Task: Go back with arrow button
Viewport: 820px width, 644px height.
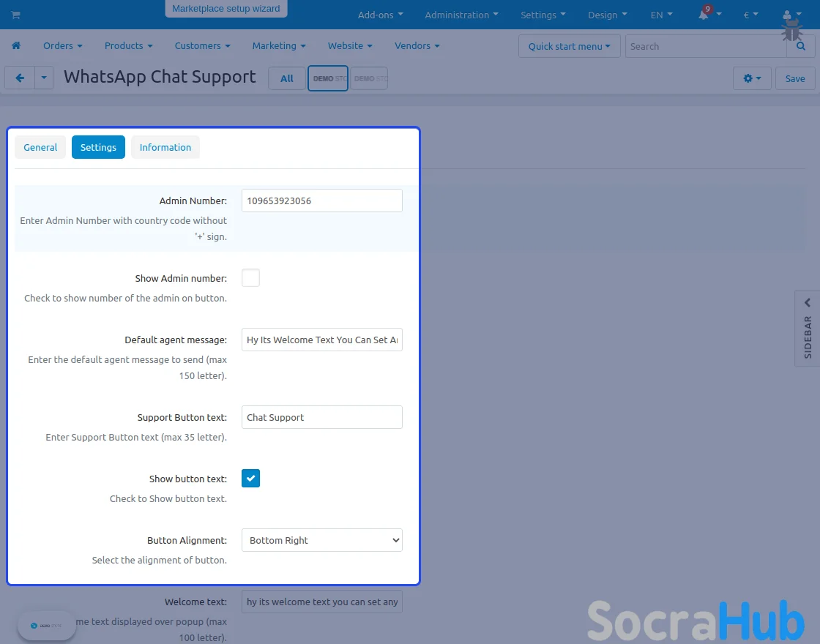Action: tap(20, 78)
